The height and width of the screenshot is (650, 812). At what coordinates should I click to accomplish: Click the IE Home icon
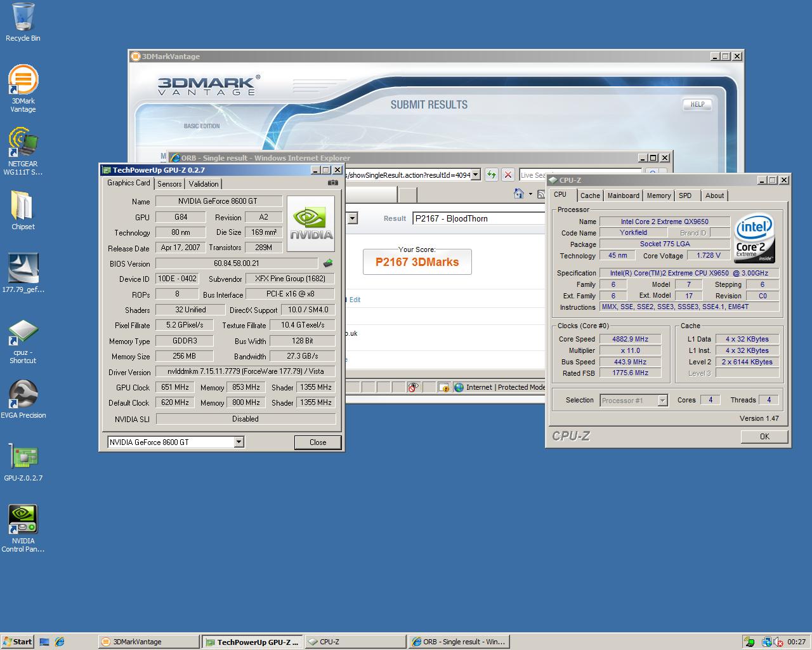coord(519,194)
